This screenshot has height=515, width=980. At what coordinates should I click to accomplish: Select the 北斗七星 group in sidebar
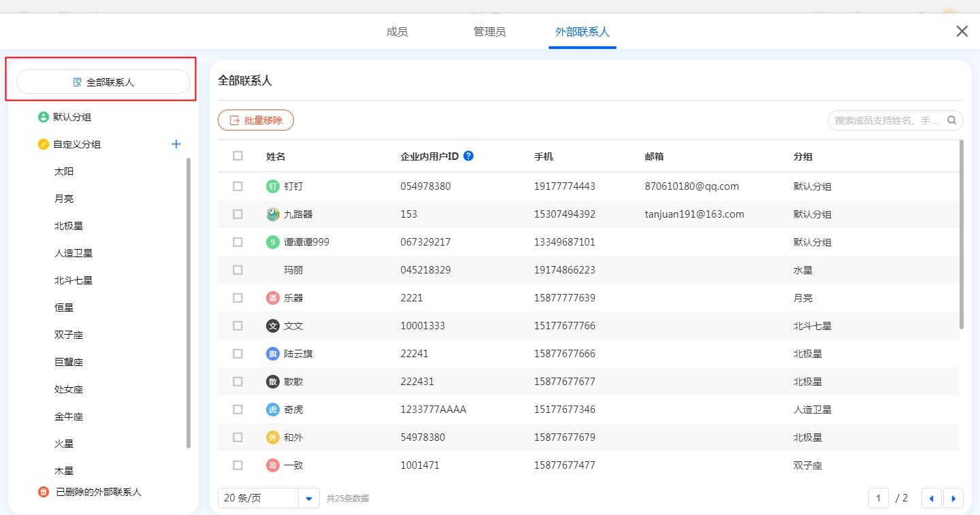click(x=73, y=280)
